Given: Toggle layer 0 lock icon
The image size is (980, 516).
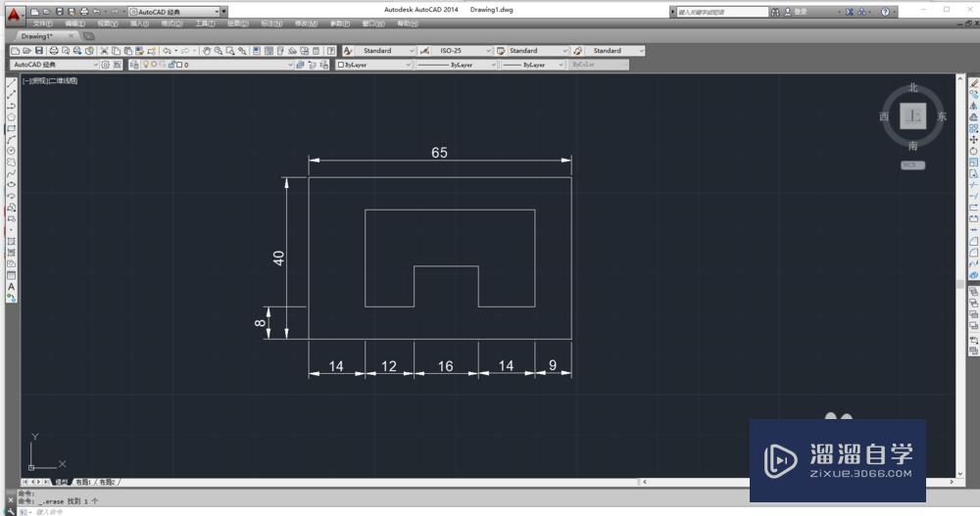Looking at the screenshot, I should pos(171,65).
